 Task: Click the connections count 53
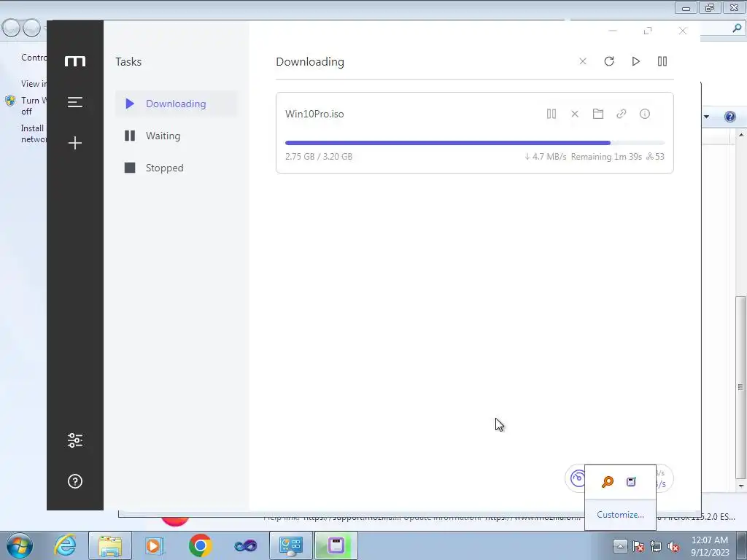[655, 157]
